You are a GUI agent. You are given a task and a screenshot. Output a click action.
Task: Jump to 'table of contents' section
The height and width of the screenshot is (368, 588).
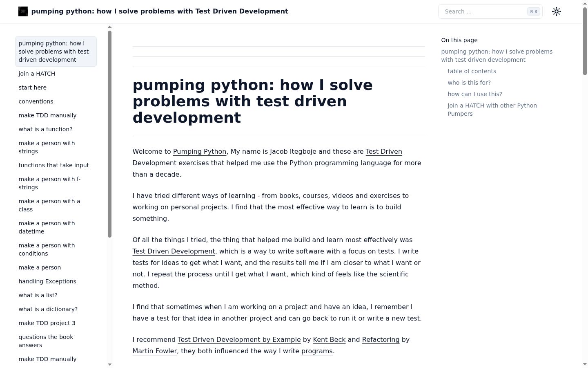coord(472,71)
